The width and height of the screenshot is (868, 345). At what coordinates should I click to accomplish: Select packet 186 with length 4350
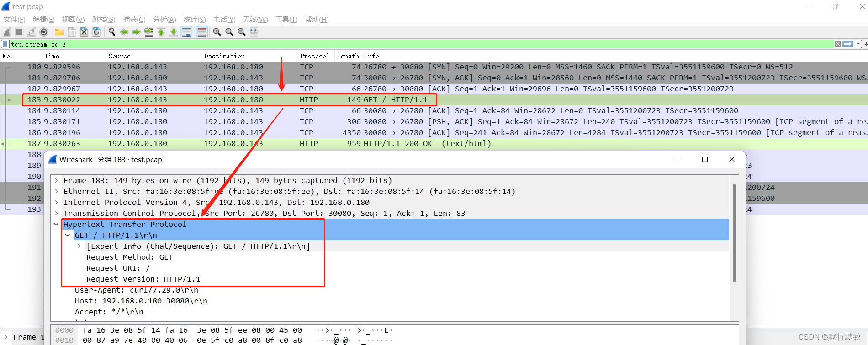(434, 133)
